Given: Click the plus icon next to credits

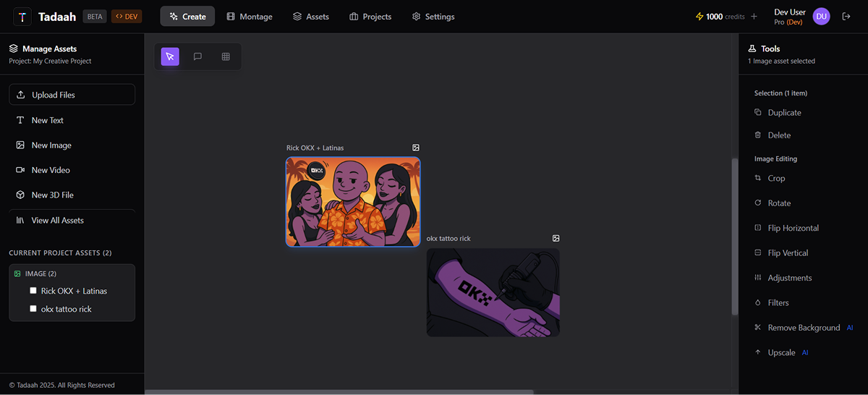Looking at the screenshot, I should tap(754, 17).
